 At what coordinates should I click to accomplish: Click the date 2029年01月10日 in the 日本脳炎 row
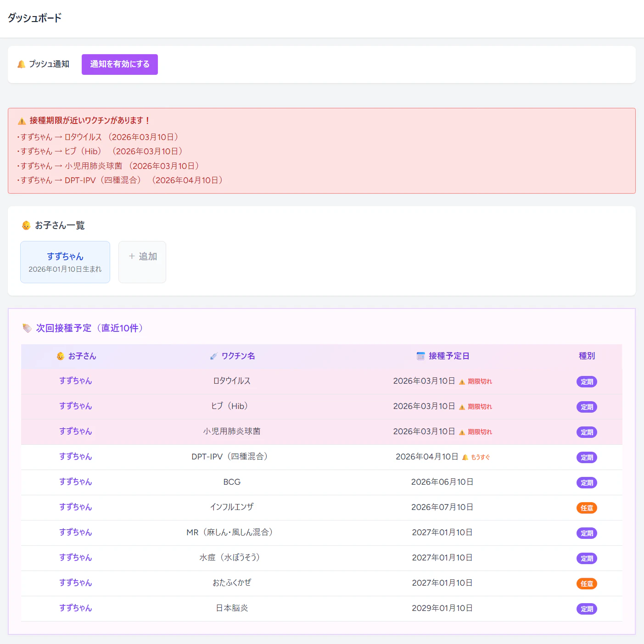tap(442, 608)
